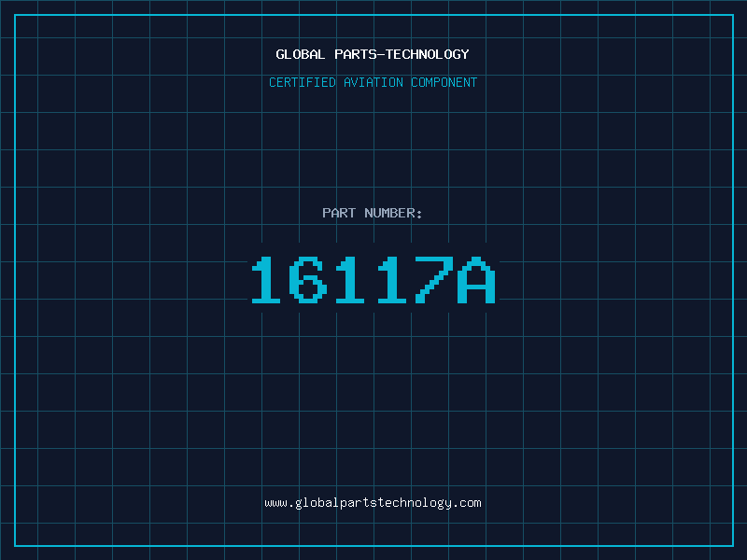Click the PART NUMBER: label
747x560 pixels.
[x=372, y=213]
